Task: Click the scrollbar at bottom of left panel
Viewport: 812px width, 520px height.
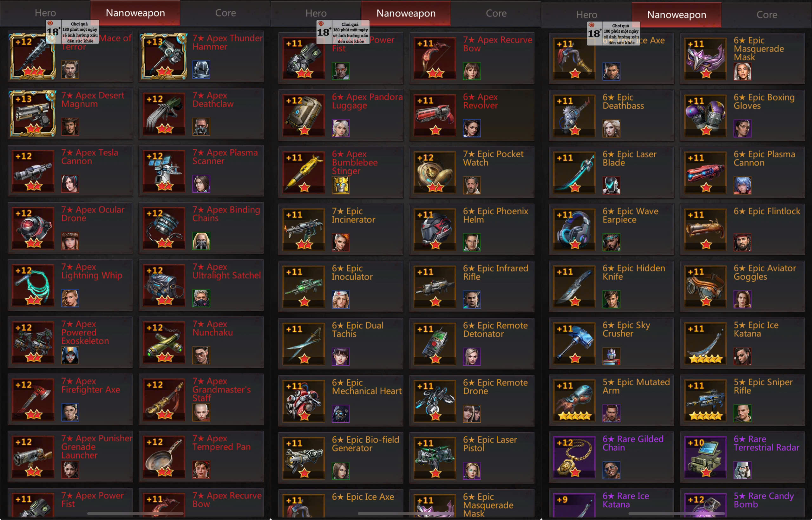Action: 135,513
